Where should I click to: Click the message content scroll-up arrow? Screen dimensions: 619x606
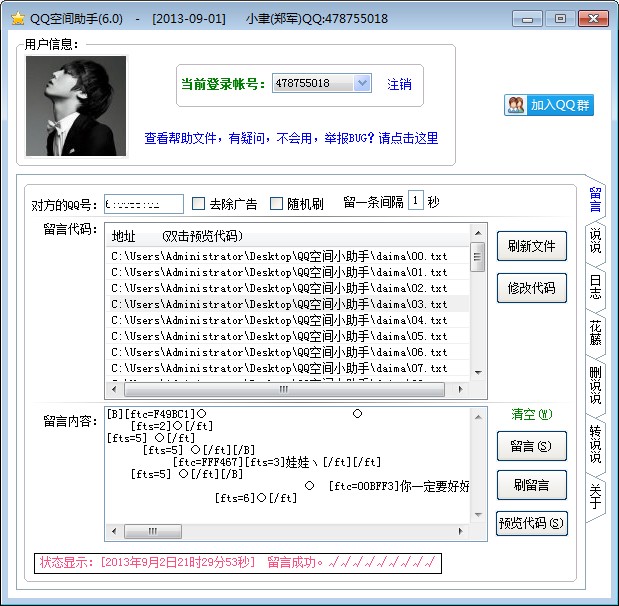coord(478,417)
